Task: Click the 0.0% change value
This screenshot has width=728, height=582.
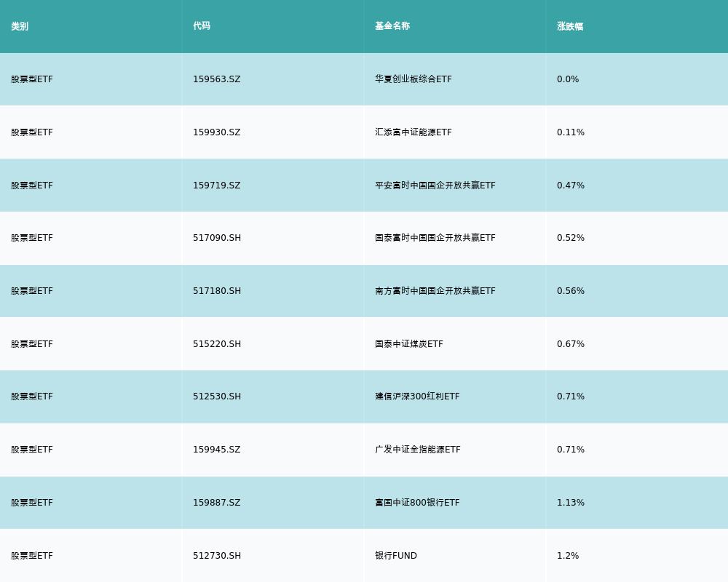Action: point(568,79)
